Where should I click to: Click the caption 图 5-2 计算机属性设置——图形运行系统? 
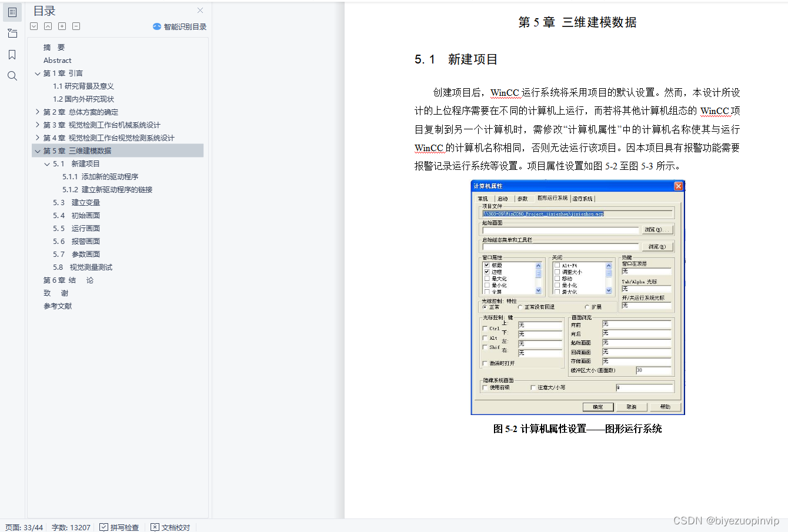point(577,429)
